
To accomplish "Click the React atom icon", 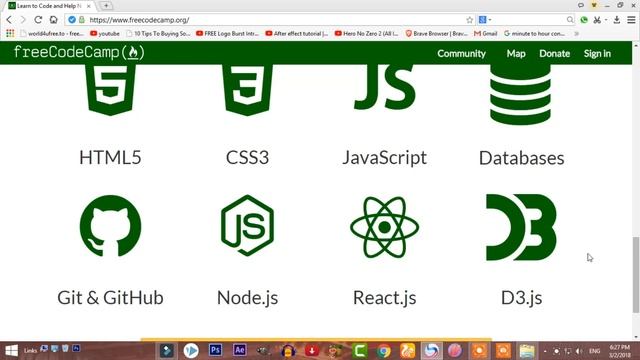I will coord(384,227).
